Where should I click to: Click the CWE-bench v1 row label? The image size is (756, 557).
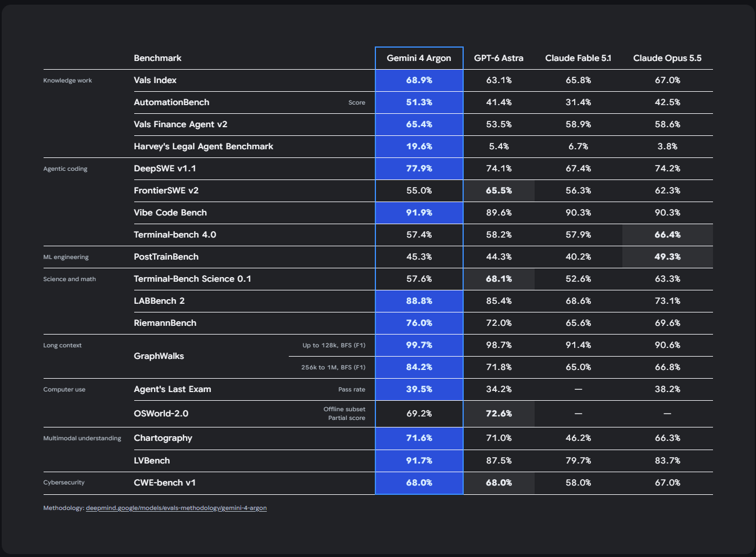point(164,483)
